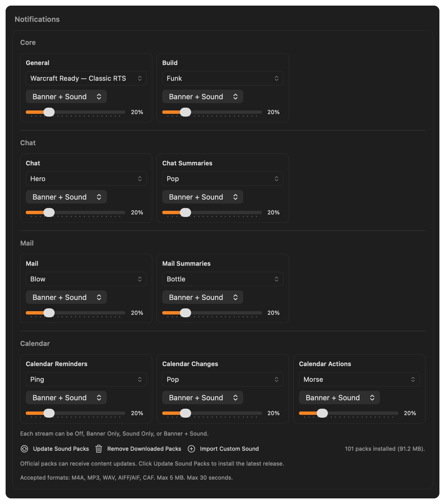Click the Import Custom Sound label

[x=229, y=449]
